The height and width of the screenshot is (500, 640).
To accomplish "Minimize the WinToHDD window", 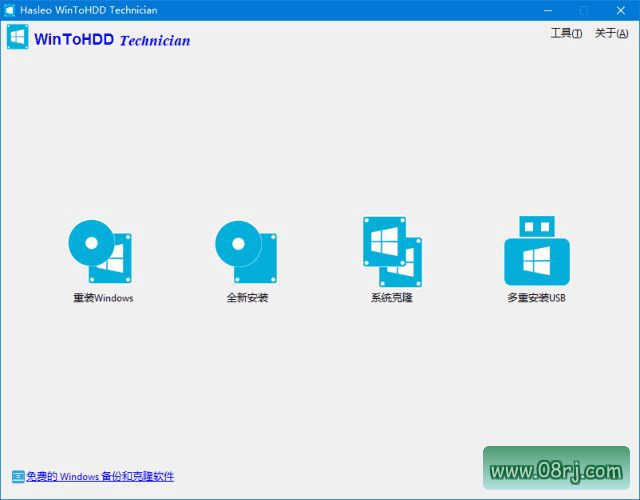I will [549, 9].
